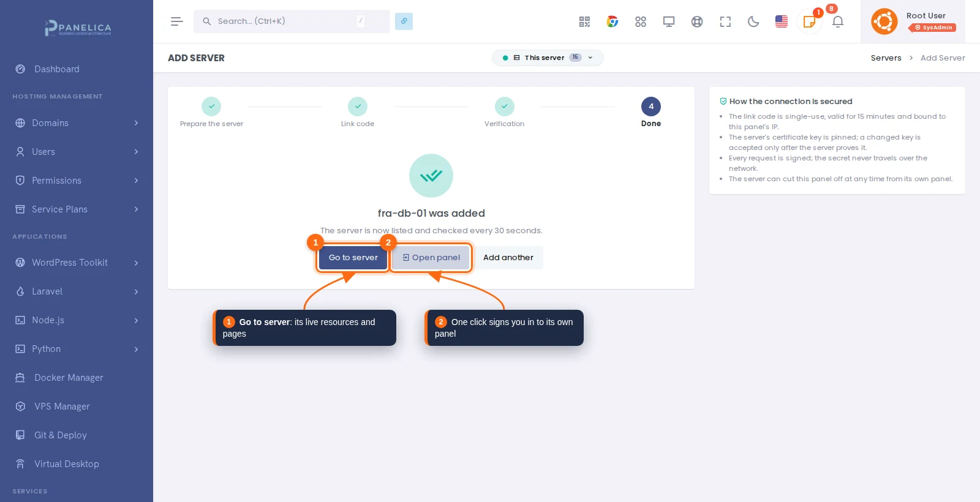Click the Go to server button
Screen dimensions: 980x502
click(x=353, y=258)
